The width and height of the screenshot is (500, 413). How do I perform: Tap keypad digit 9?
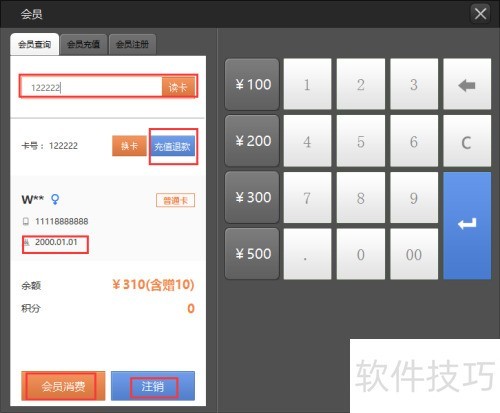(414, 197)
